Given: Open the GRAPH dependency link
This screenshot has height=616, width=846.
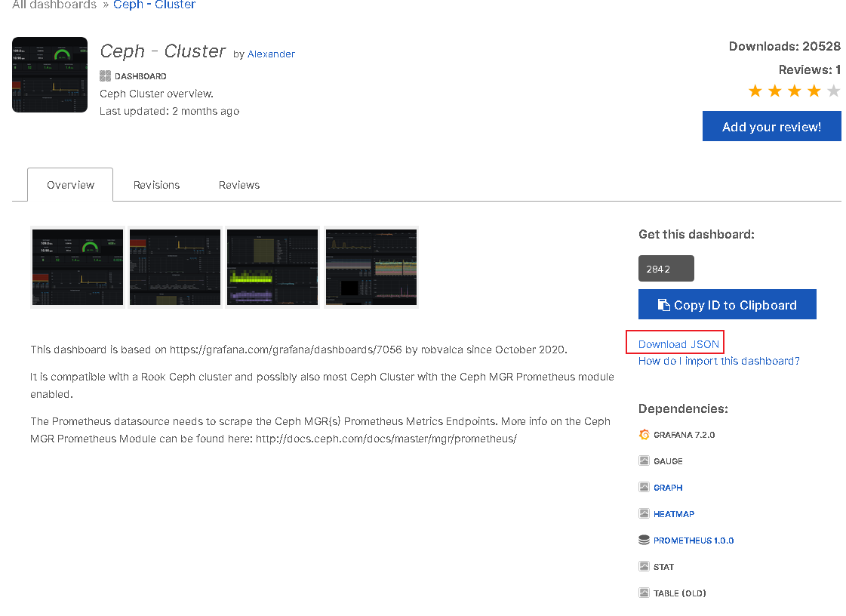Looking at the screenshot, I should (x=668, y=488).
